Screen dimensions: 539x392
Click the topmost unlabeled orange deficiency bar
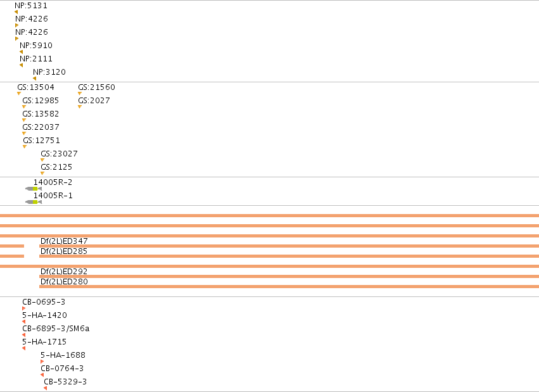coord(270,216)
